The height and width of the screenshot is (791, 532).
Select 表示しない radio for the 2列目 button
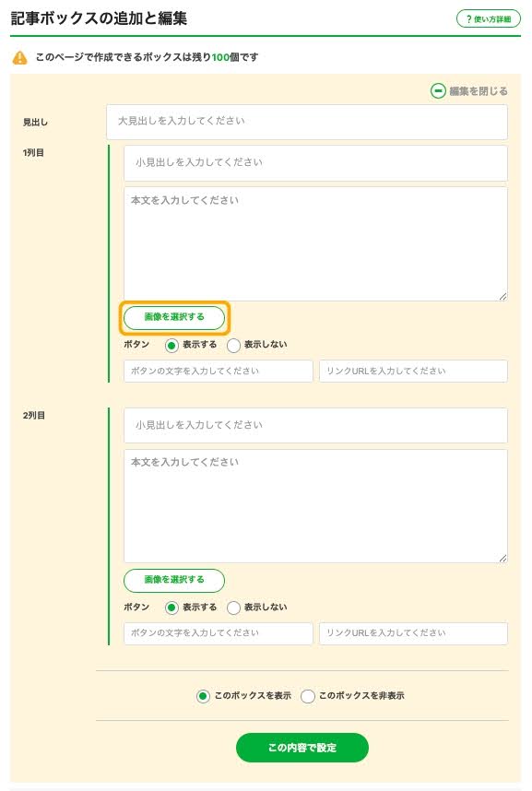tap(233, 608)
